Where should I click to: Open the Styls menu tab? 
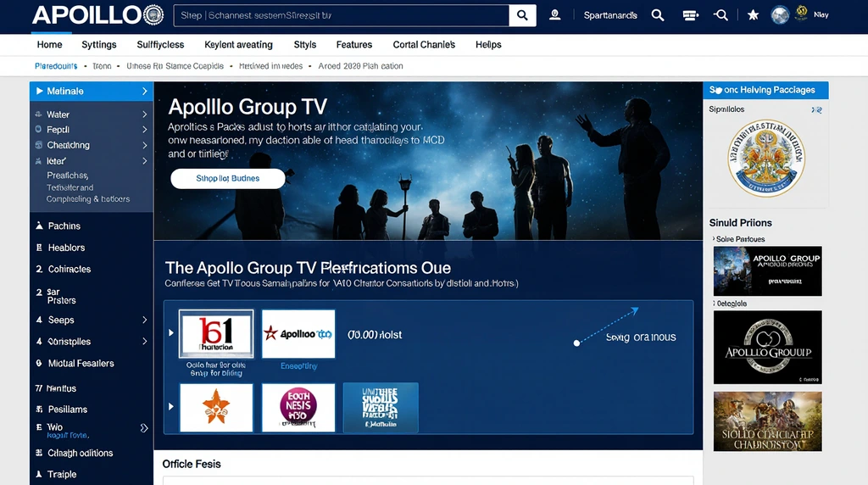305,45
